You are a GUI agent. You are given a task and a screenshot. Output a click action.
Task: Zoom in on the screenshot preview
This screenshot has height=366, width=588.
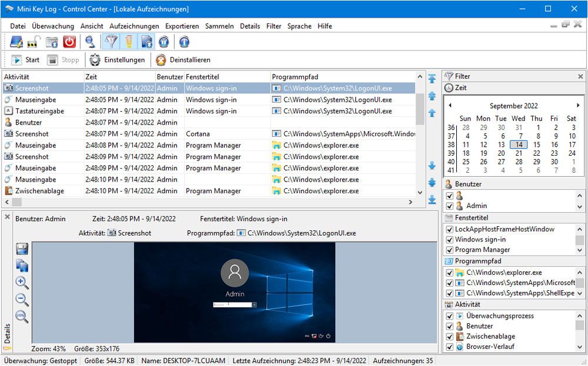(x=22, y=283)
